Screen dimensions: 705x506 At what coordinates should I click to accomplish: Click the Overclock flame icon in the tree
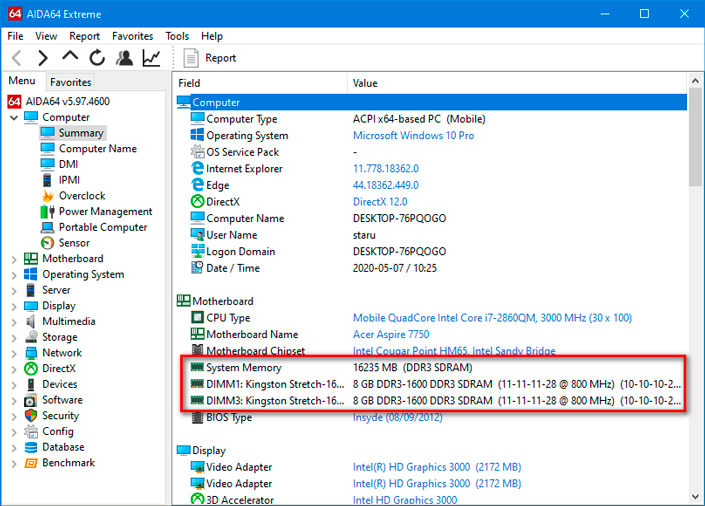(47, 196)
